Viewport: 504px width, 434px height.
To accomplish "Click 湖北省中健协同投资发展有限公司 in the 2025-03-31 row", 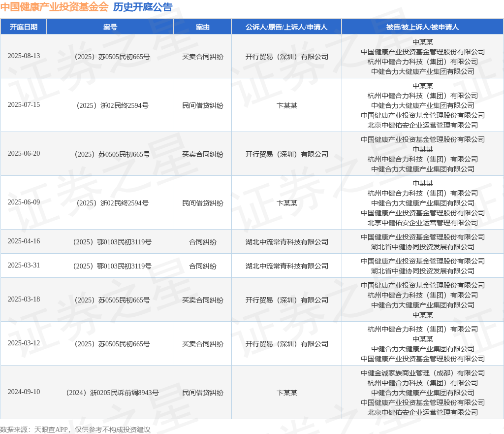I will point(423,271).
